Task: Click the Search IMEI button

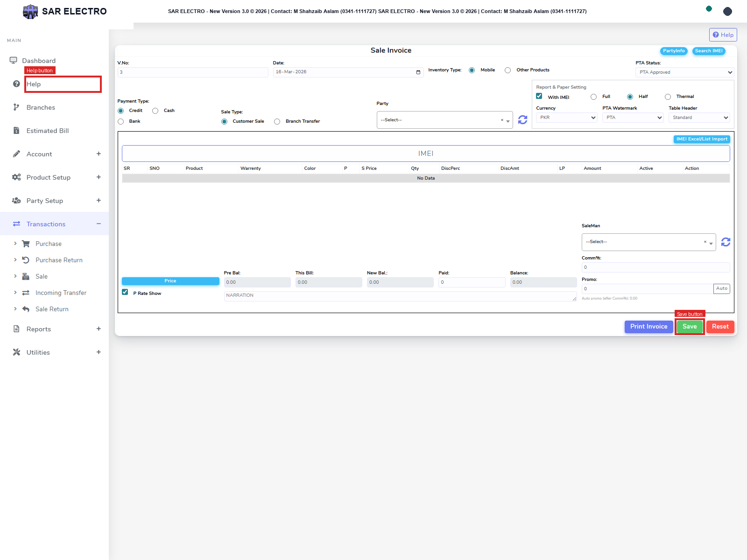Action: point(709,51)
